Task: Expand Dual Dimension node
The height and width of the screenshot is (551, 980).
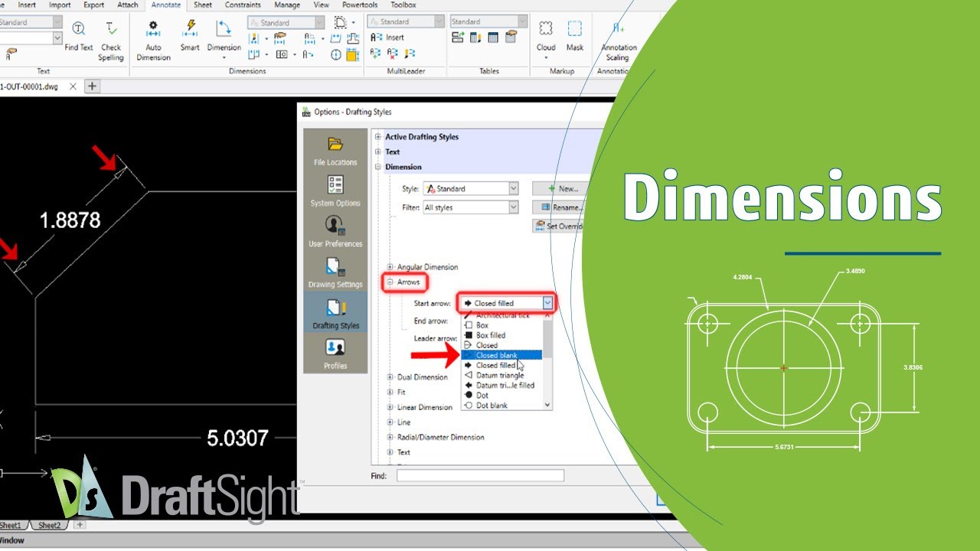Action: coord(390,377)
